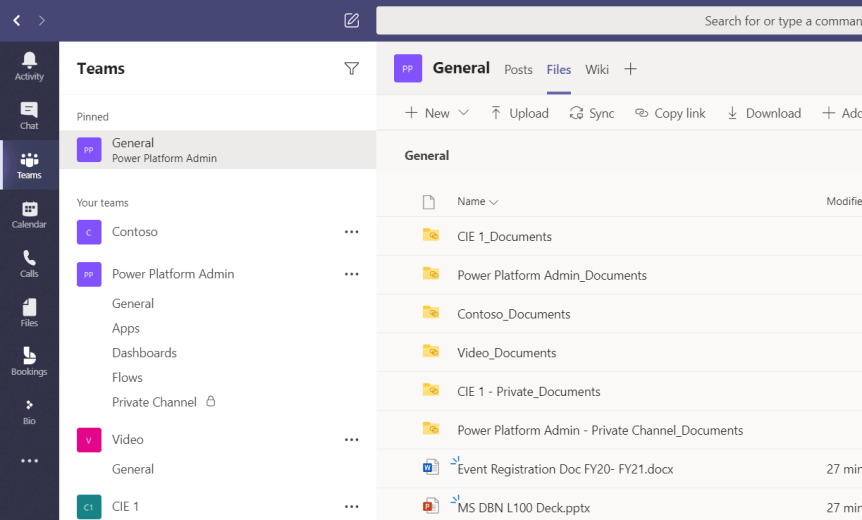Click the search command box

(619, 20)
